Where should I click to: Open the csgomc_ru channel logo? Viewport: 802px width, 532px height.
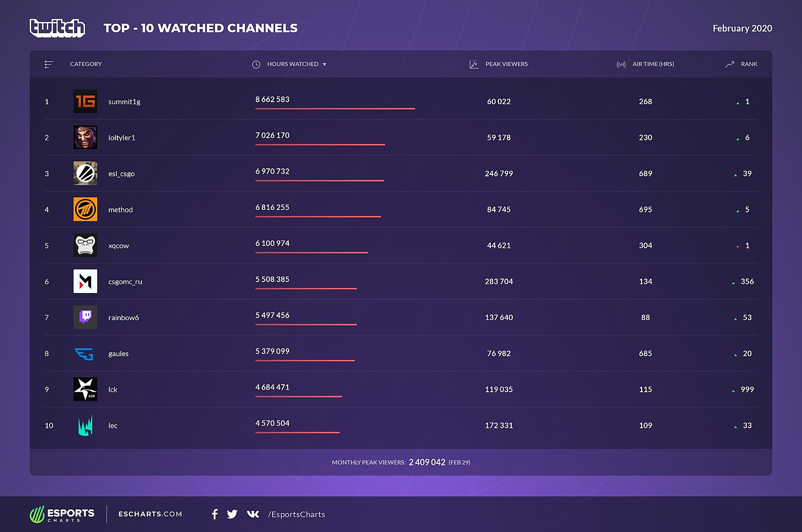85,281
